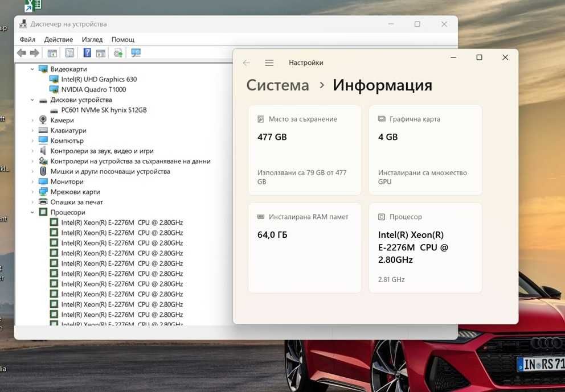Open the Действие menu
Image resolution: width=565 pixels, height=392 pixels.
(58, 40)
